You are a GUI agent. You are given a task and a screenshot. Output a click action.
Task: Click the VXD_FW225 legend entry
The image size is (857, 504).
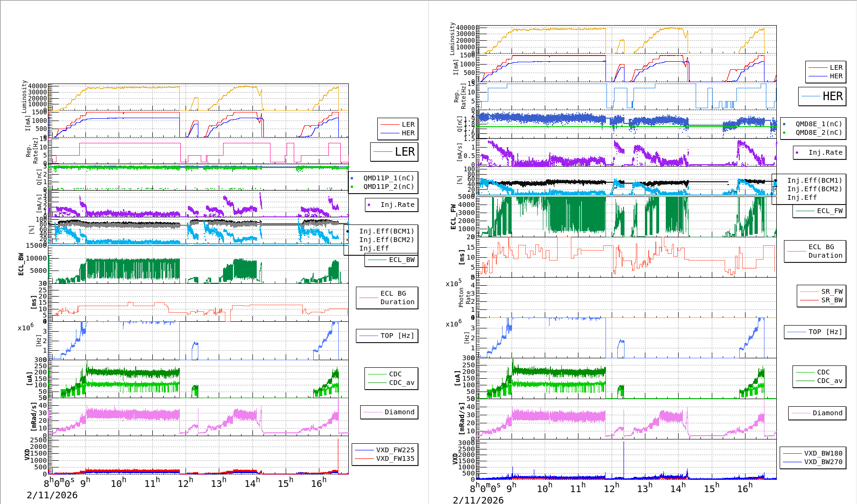395,450
